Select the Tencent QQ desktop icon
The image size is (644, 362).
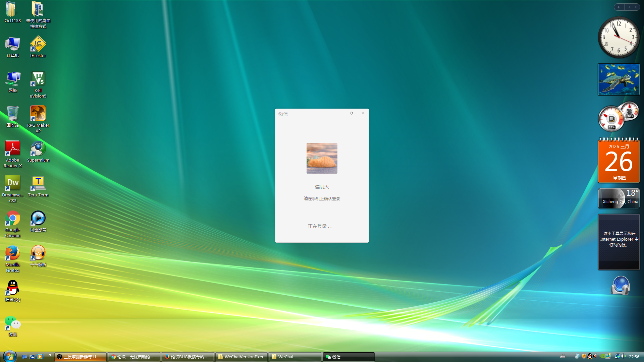tap(13, 288)
